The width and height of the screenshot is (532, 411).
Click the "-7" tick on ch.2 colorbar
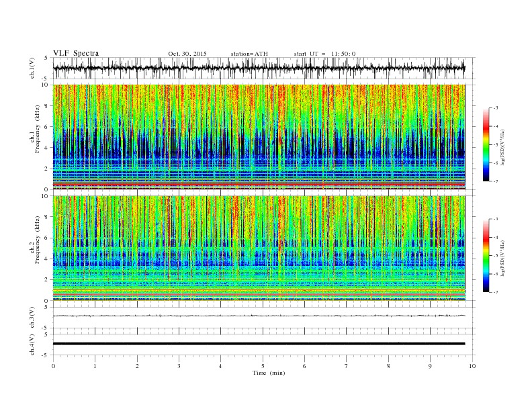coord(495,292)
